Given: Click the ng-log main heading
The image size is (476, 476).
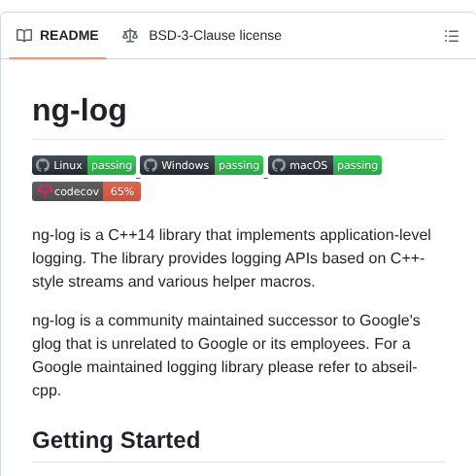Looking at the screenshot, I should 80,111.
